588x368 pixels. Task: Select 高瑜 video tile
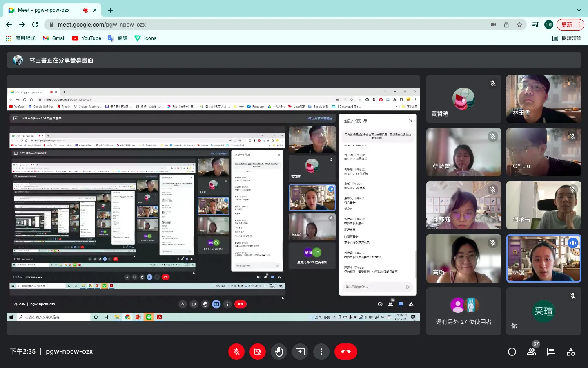464,258
